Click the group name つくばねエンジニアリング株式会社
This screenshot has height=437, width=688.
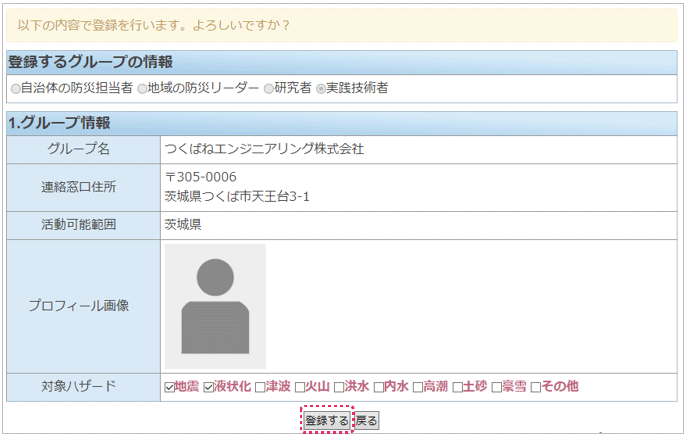pyautogui.click(x=264, y=149)
